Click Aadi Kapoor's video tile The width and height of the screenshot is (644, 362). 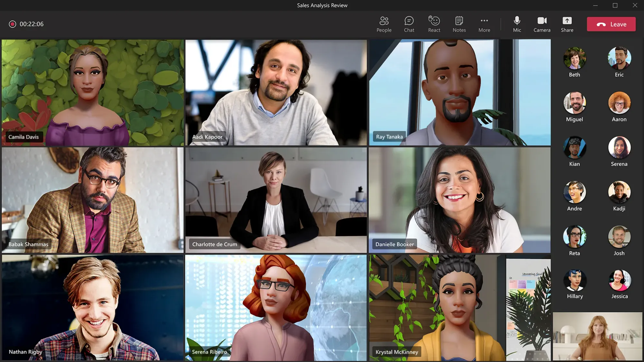coord(276,92)
